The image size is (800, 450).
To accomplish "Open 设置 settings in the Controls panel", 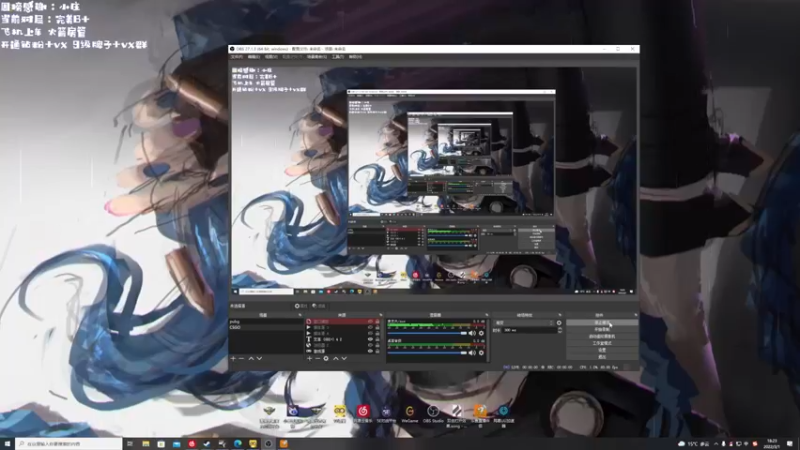I will click(x=602, y=350).
